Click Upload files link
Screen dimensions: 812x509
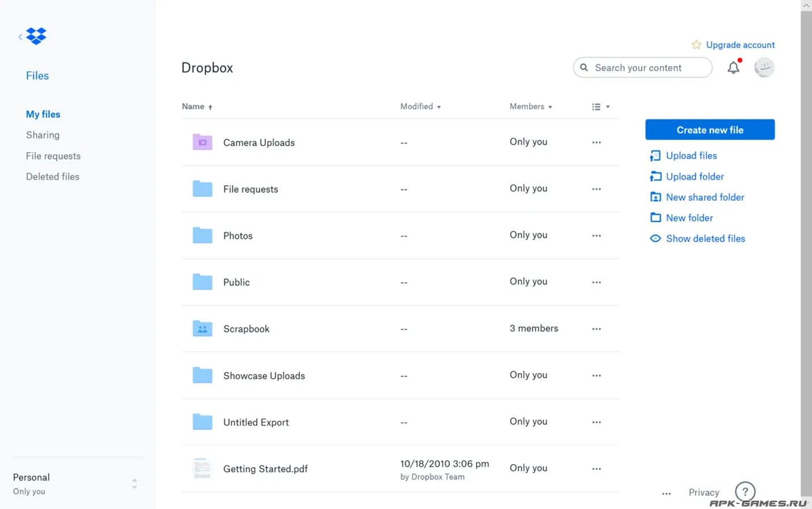pos(692,155)
